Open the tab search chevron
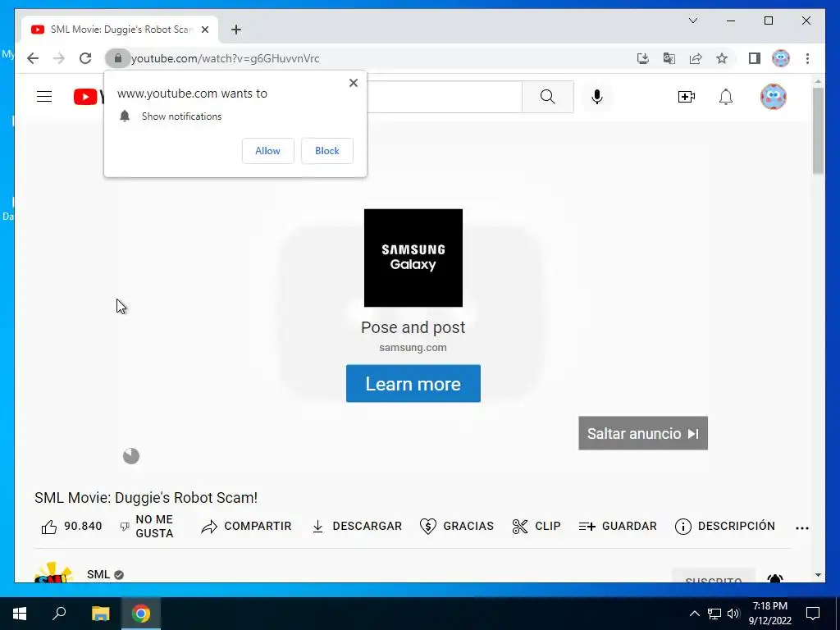Viewport: 840px width, 630px height. (x=693, y=21)
